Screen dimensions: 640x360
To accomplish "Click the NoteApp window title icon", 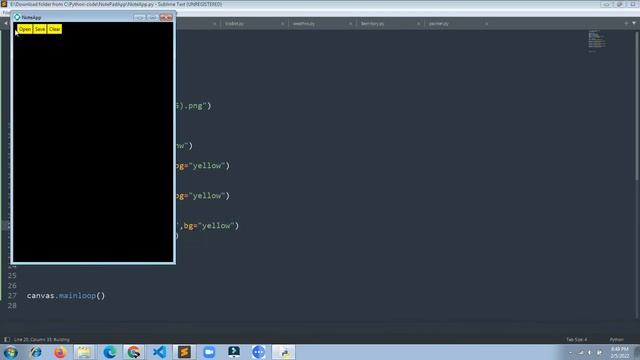I will pos(17,17).
